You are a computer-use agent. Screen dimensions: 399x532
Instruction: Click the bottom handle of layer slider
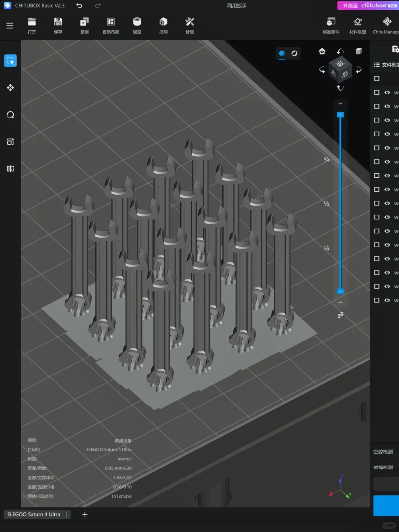pyautogui.click(x=341, y=291)
